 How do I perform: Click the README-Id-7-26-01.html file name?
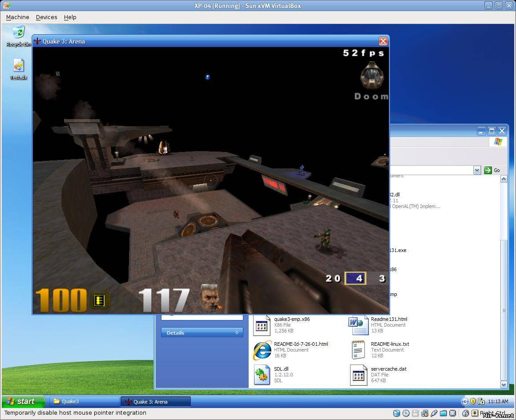301,344
